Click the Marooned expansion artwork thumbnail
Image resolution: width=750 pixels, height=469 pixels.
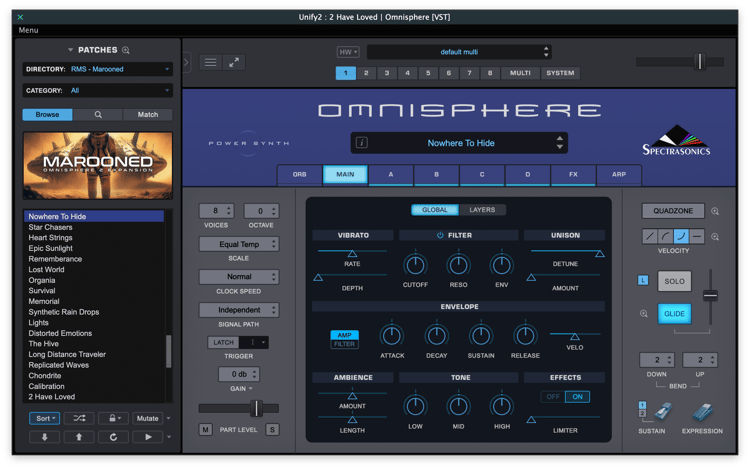pyautogui.click(x=98, y=165)
